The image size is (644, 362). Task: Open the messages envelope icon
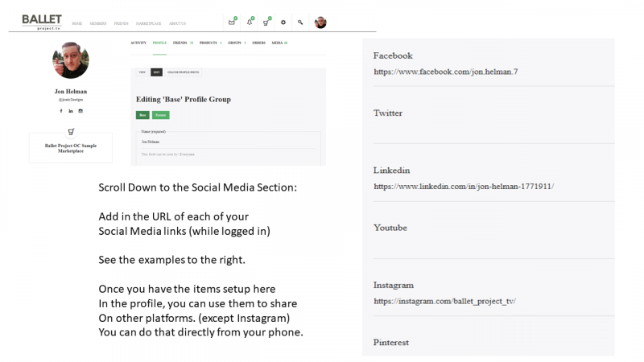pyautogui.click(x=232, y=23)
